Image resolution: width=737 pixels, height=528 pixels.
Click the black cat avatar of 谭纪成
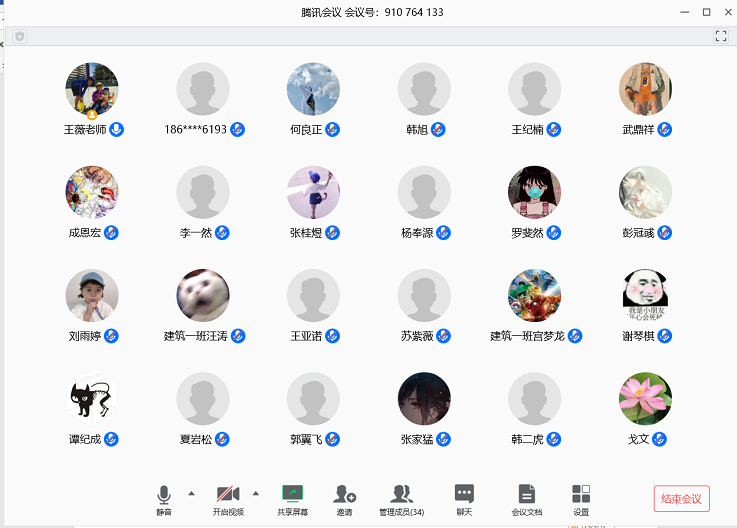pos(92,399)
